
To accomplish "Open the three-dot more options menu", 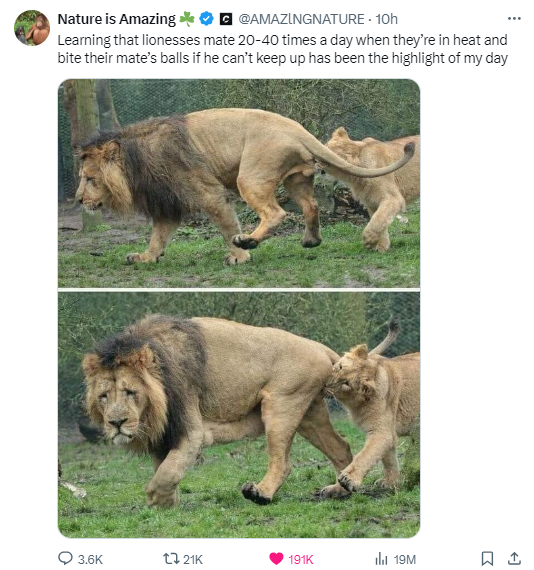I will click(x=514, y=19).
